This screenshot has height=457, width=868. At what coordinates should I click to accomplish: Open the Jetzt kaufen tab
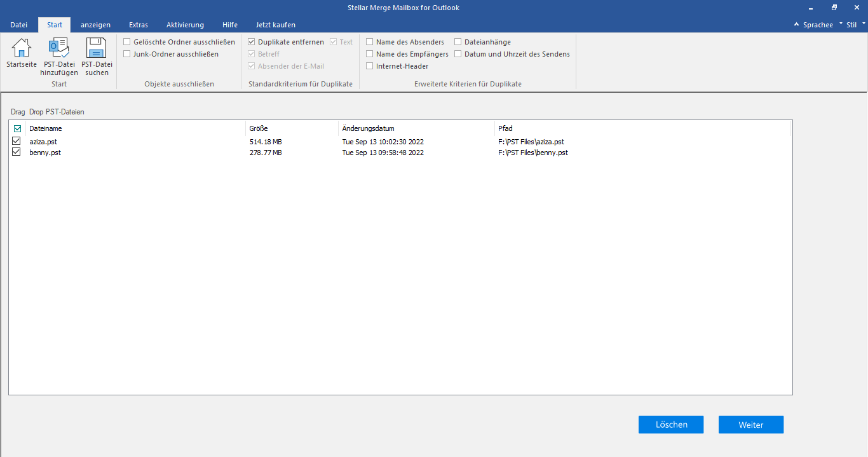tap(276, 25)
